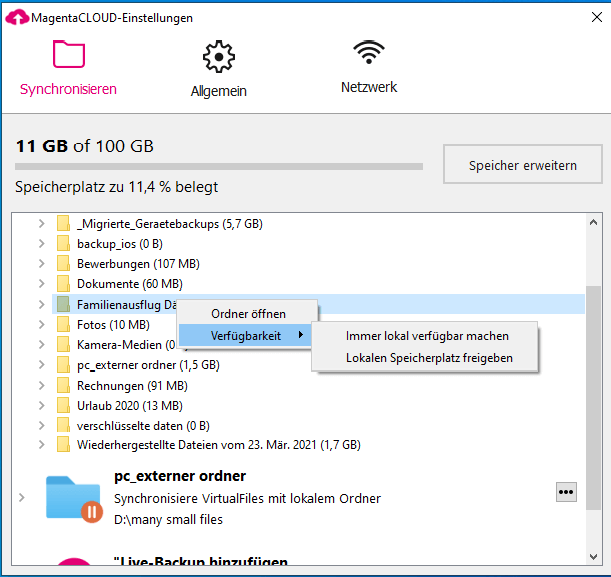Expand the Familienausflug folder
The image size is (611, 577).
tap(42, 304)
